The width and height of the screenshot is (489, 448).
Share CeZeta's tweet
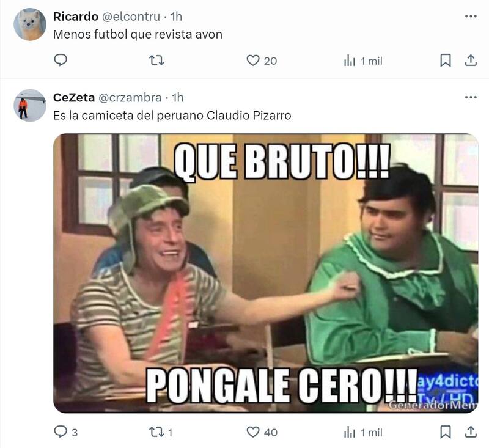[x=471, y=432]
